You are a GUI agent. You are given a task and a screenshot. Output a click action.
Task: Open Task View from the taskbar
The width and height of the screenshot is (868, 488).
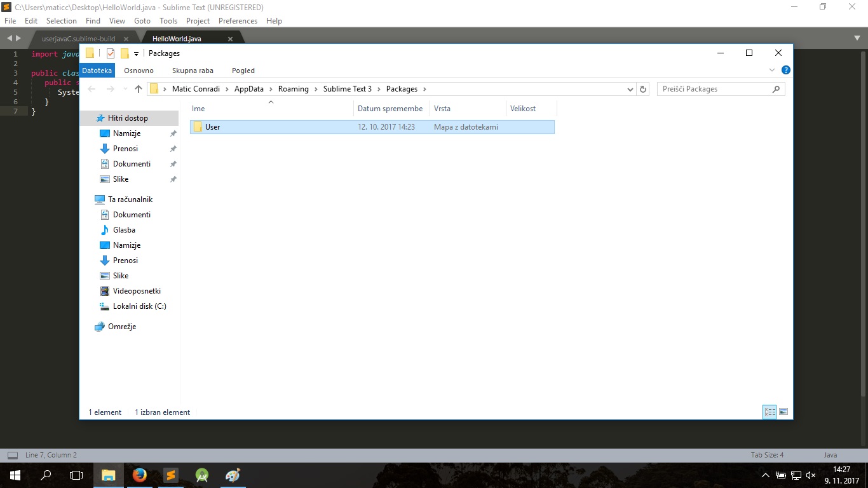pos(76,475)
